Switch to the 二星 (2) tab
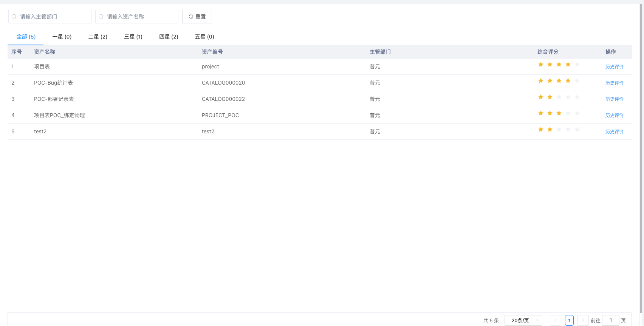The image size is (644, 326). tap(98, 37)
